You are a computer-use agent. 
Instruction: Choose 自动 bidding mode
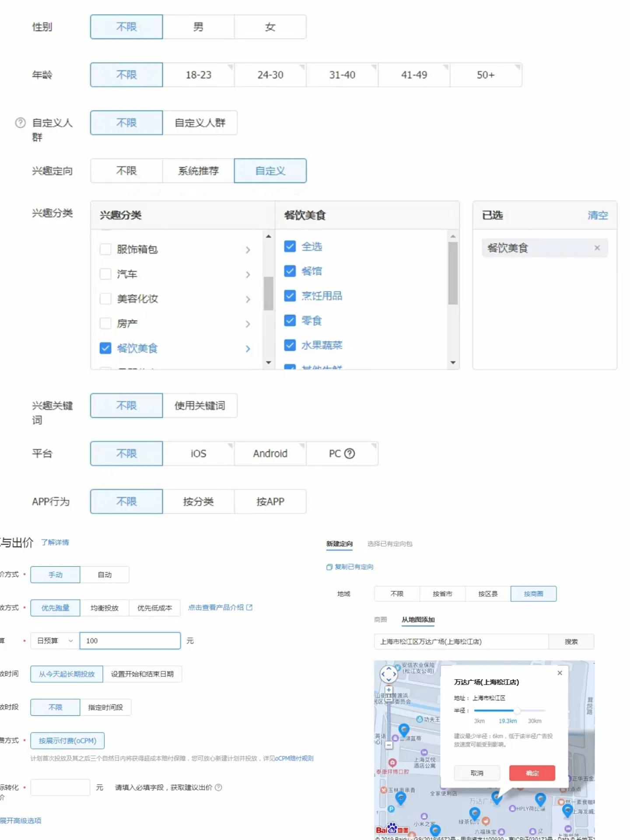click(105, 575)
